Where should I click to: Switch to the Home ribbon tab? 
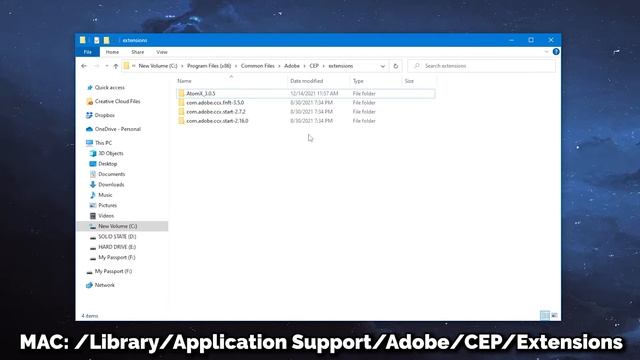pos(112,52)
